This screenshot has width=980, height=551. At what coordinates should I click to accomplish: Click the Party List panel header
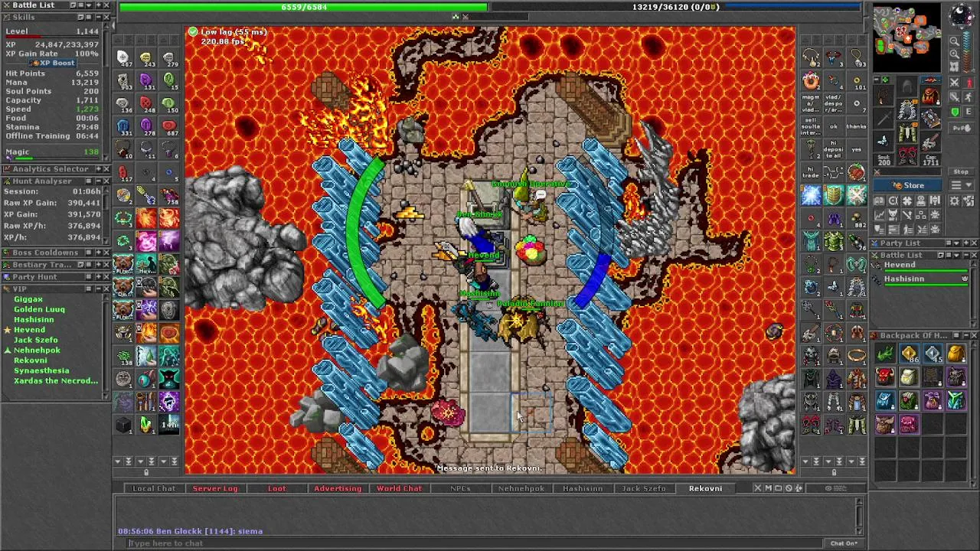tap(924, 243)
